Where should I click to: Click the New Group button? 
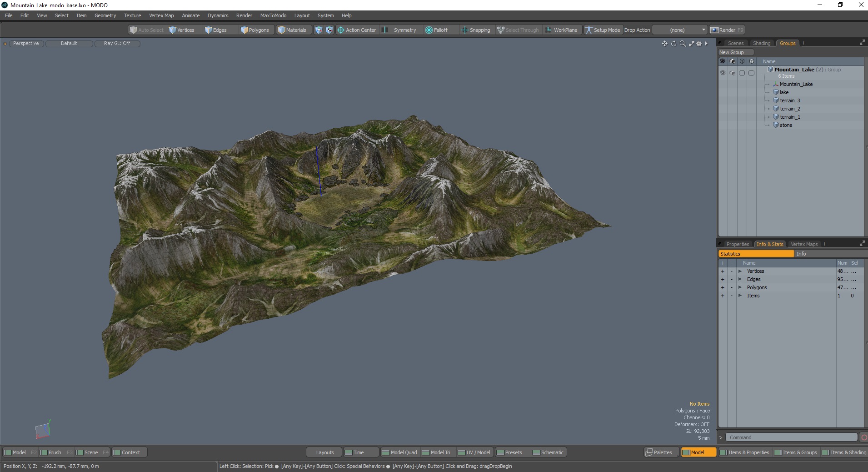pyautogui.click(x=736, y=52)
